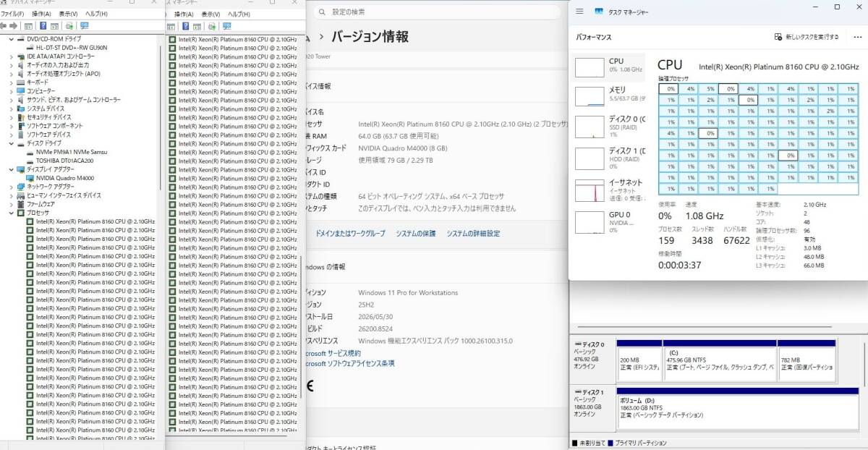This screenshot has width=868, height=450.
Task: Click scan hardware icon in second Device Manager toolbar
Action: 211,26
